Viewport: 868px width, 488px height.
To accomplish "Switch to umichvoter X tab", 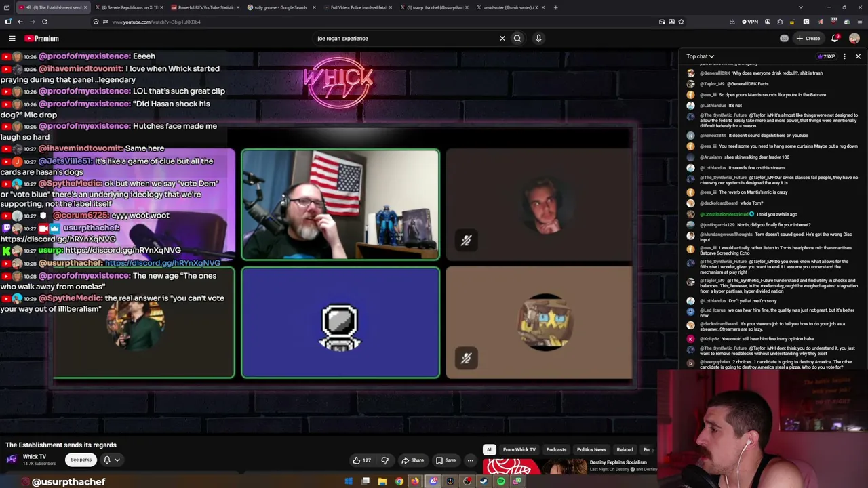I will (510, 7).
